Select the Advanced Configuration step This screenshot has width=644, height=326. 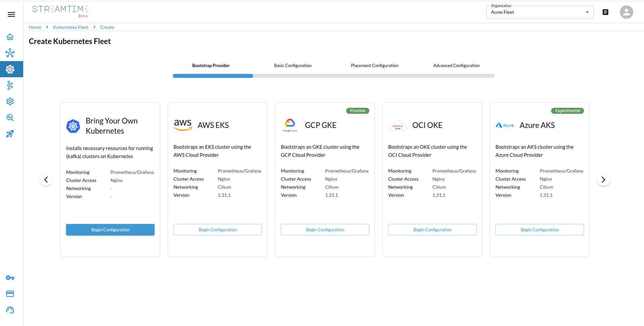[457, 65]
